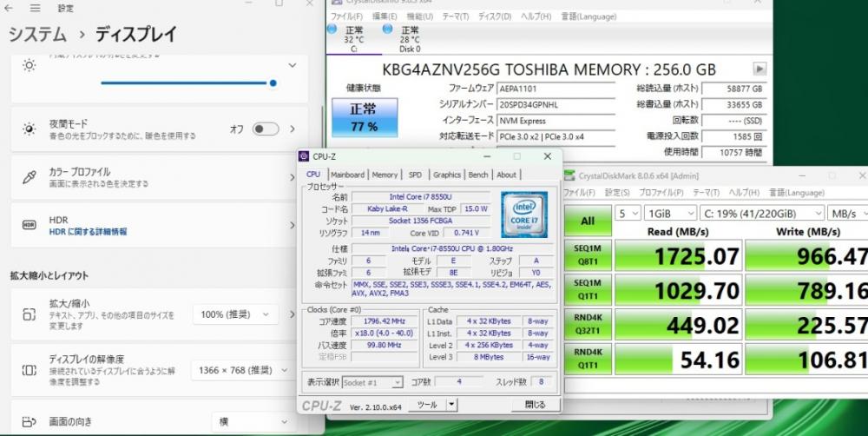Open the CrystalDiskInfo ディスク(D) menu
Screen dimensions: 868x436
[495, 17]
